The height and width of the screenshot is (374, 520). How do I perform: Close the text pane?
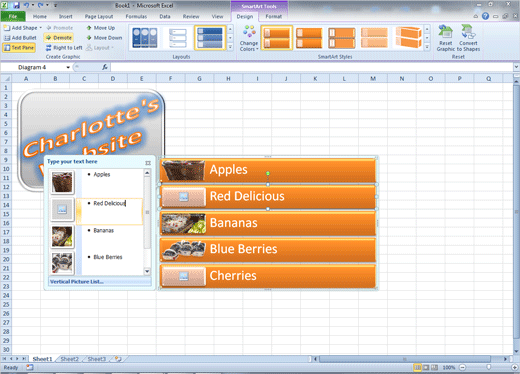tap(148, 163)
